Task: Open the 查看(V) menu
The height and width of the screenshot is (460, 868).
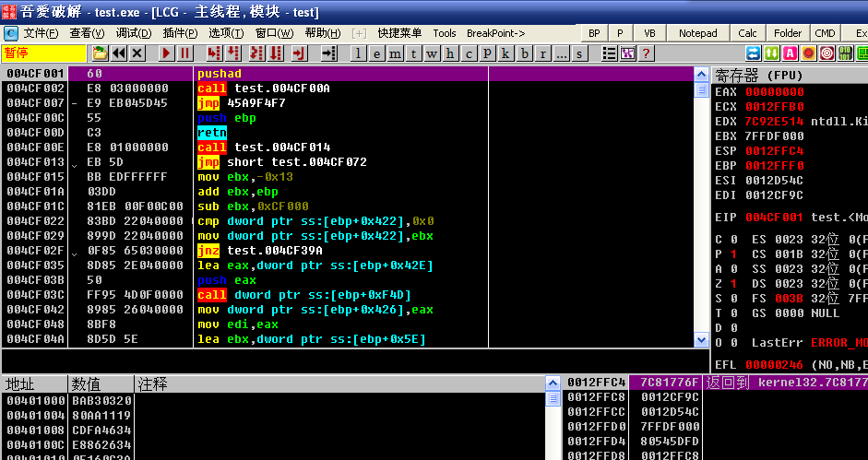Action: click(x=87, y=33)
